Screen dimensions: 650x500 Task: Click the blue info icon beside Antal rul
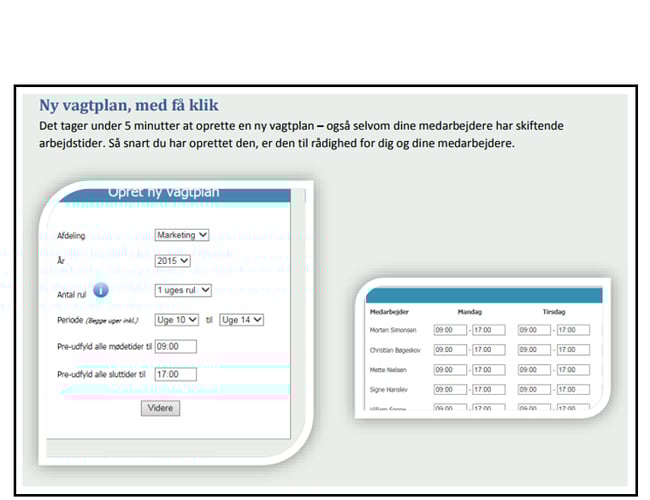tap(101, 290)
